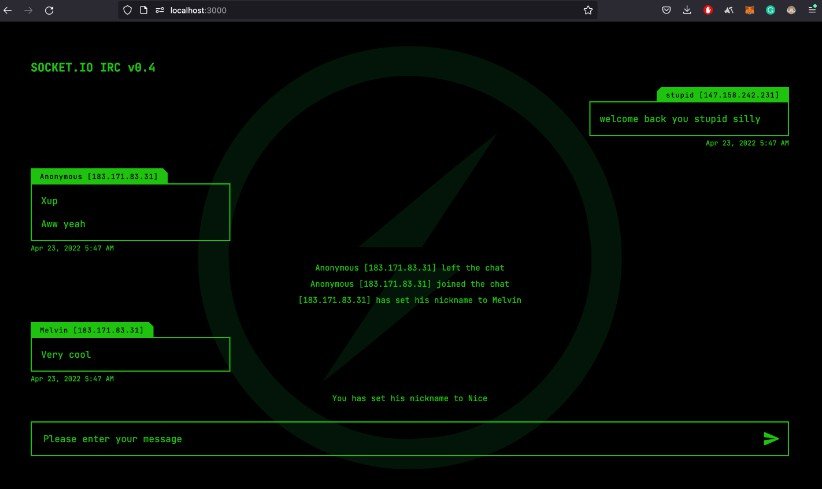The image size is (822, 489).
Task: Click the SOCKET.IO IRC v0.4 title
Action: click(x=93, y=68)
